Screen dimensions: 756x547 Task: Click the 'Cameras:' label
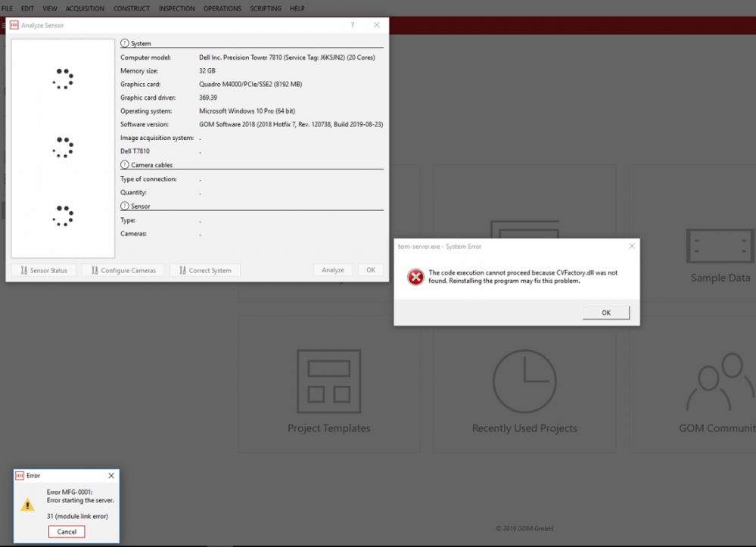[x=133, y=234]
